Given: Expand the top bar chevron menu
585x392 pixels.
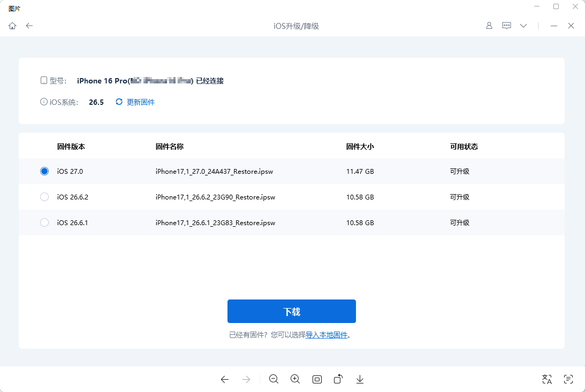Looking at the screenshot, I should pos(523,26).
